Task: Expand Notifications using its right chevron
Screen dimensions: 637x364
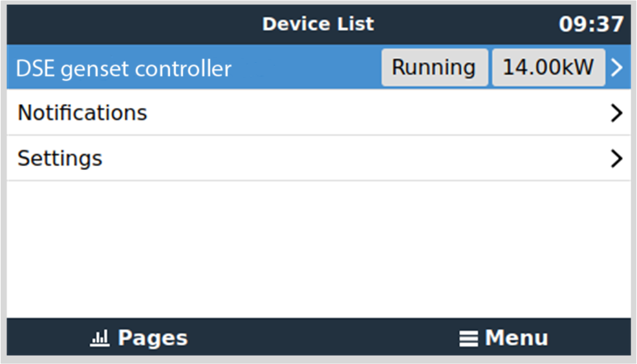Action: [617, 113]
